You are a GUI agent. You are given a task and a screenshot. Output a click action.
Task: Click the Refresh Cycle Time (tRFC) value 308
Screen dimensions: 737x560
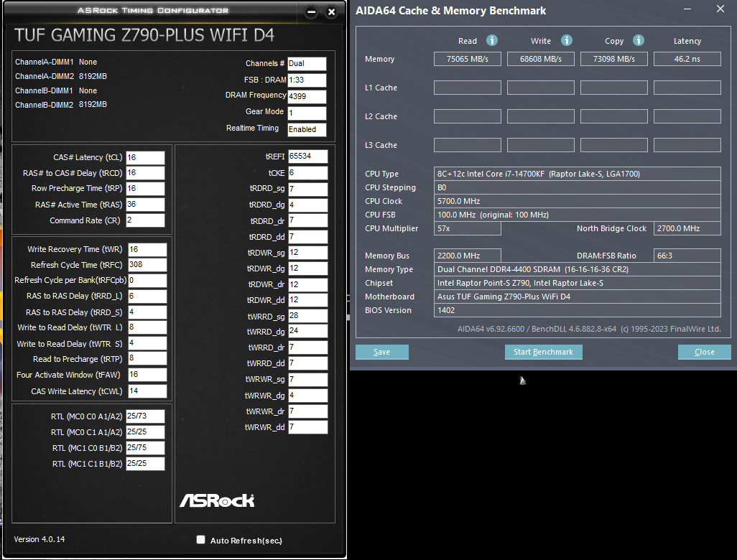pos(147,264)
